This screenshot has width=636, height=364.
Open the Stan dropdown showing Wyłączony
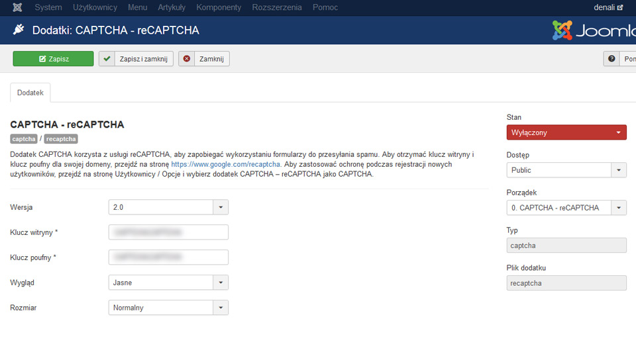click(566, 132)
